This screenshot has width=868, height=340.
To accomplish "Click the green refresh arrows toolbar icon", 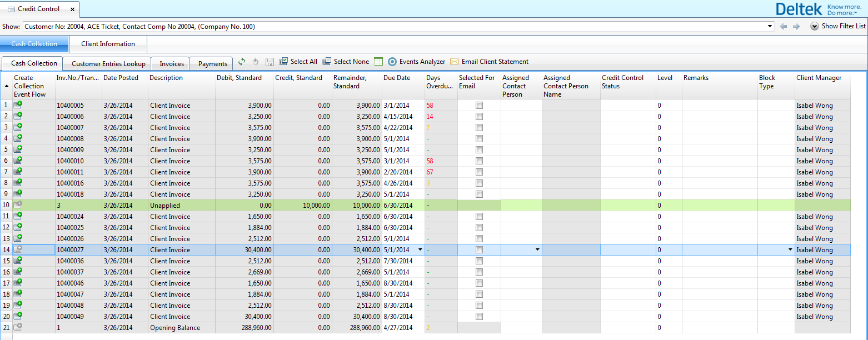I will point(242,62).
